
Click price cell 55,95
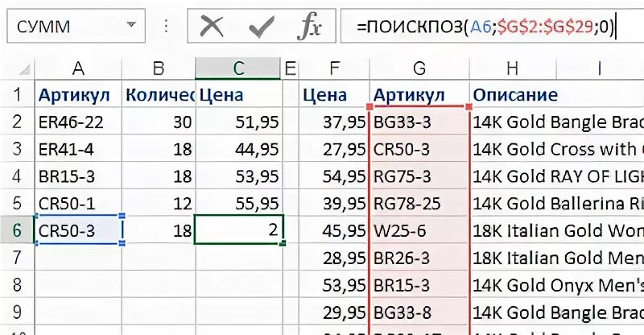click(x=238, y=203)
